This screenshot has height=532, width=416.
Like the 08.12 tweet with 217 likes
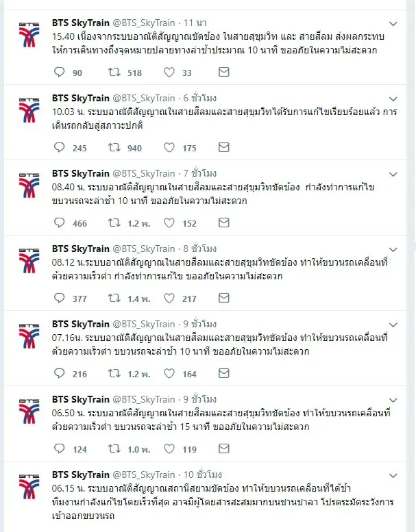click(x=169, y=299)
